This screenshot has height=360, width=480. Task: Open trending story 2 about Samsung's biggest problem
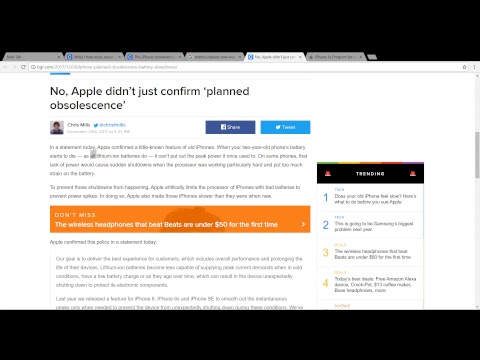click(x=374, y=226)
